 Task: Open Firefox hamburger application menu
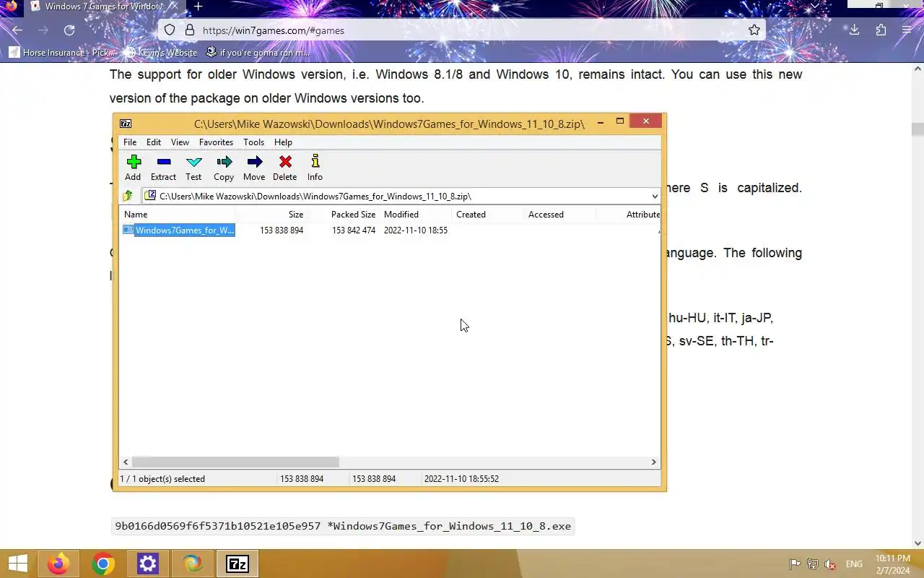click(x=907, y=30)
